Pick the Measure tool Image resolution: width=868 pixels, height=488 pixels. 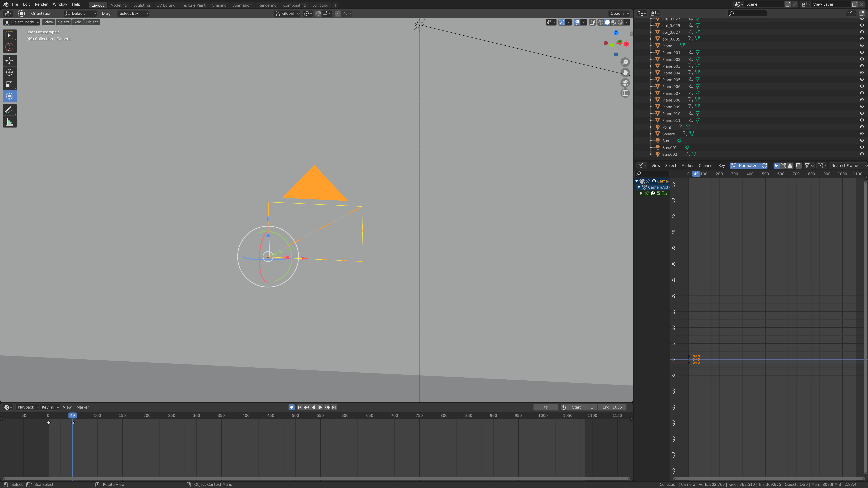pyautogui.click(x=9, y=122)
